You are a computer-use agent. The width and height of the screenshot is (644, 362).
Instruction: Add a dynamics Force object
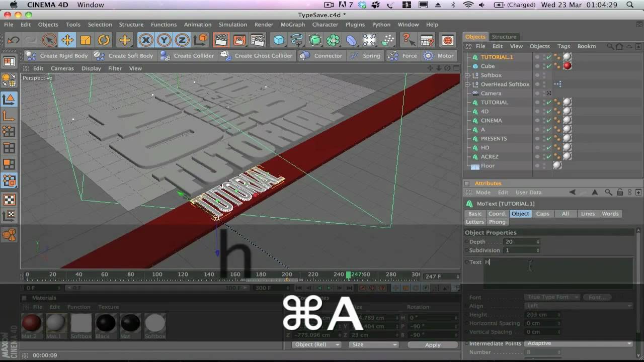(403, 56)
